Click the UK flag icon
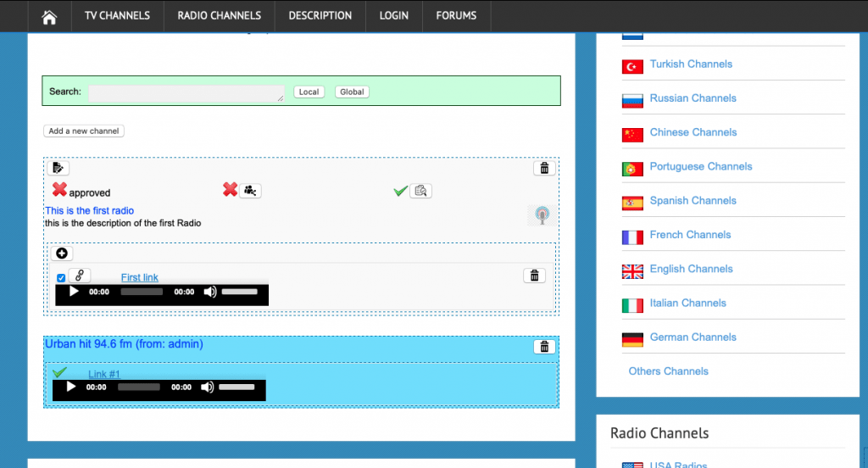 pyautogui.click(x=632, y=271)
